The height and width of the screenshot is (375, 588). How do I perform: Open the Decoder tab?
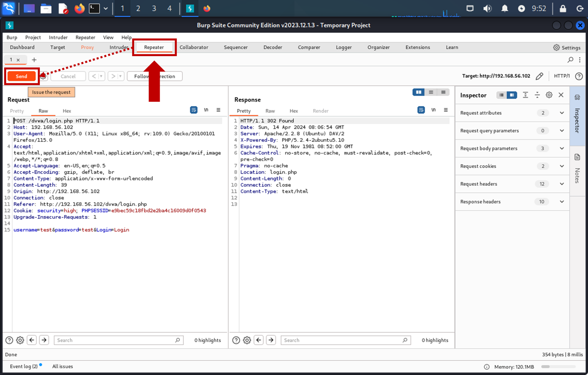(x=273, y=47)
